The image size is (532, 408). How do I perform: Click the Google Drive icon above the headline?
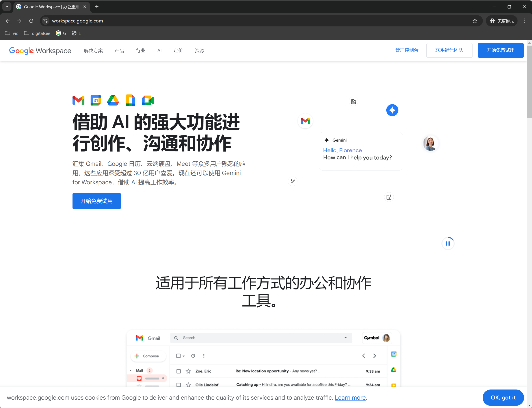coord(113,100)
